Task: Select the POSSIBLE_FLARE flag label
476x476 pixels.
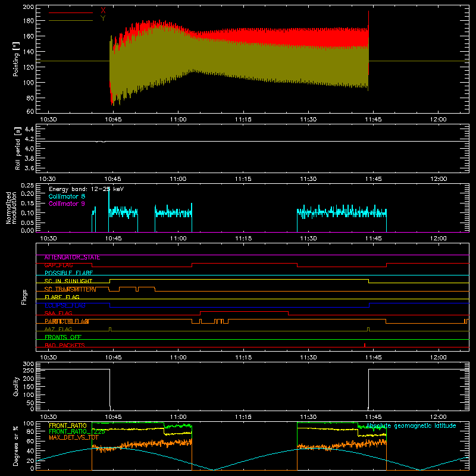Action: point(68,273)
